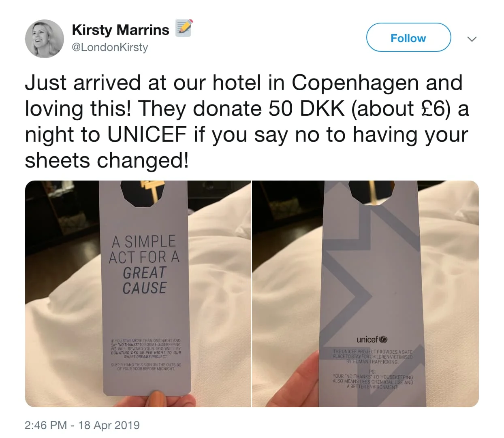Viewport: 504px width, 438px height.
Task: Open the left photo of the door hanger
Action: click(138, 294)
